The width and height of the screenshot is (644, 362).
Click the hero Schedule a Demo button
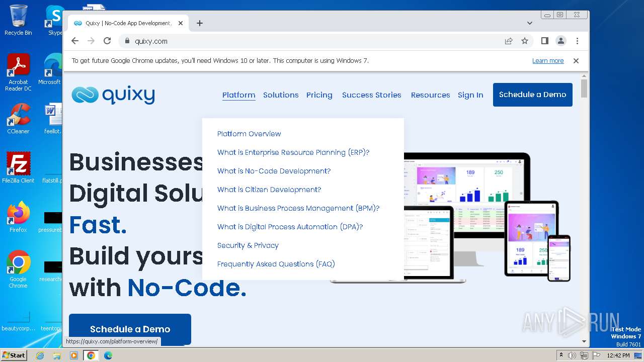pos(130,329)
